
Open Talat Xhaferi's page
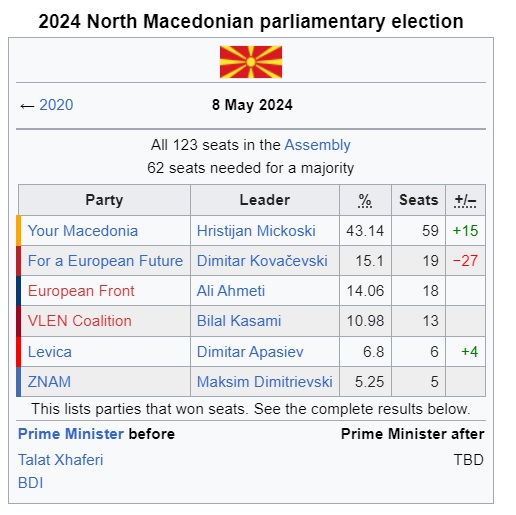(60, 460)
